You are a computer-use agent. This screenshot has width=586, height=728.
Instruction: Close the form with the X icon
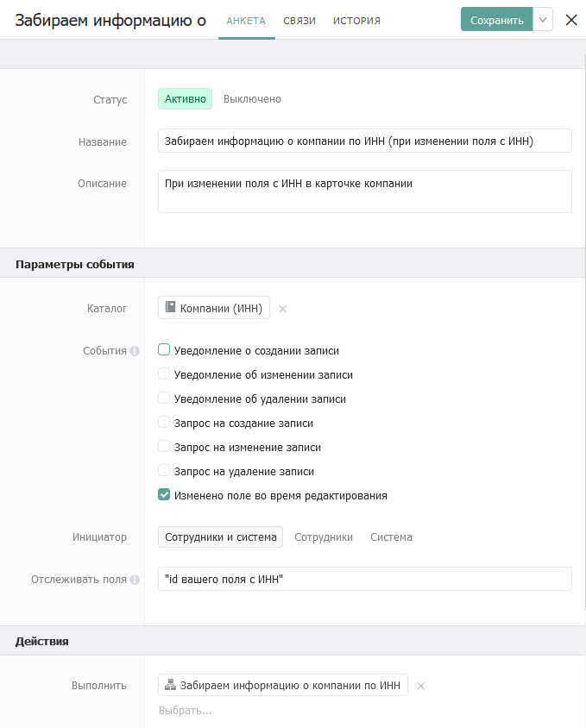click(x=570, y=20)
